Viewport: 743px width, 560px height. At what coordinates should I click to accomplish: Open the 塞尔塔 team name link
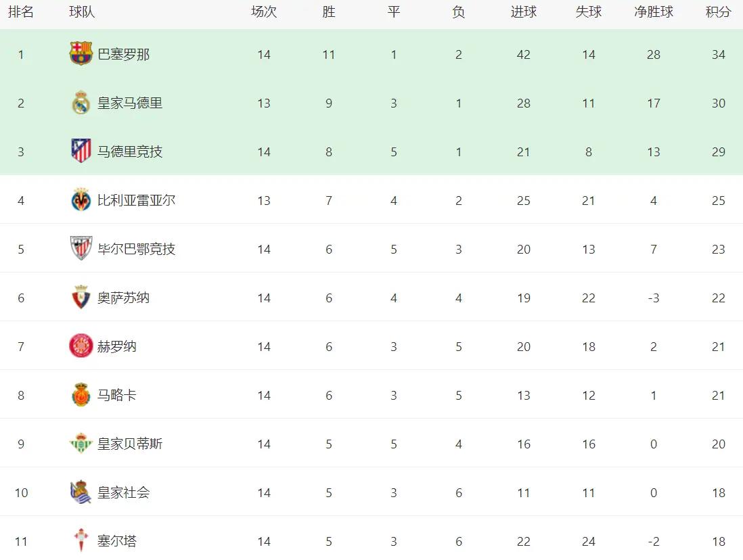(117, 541)
